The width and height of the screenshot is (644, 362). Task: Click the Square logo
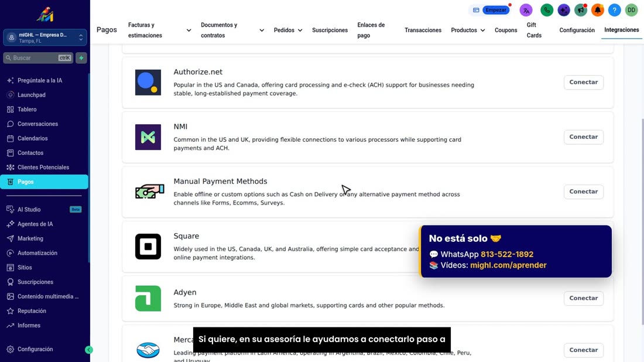[x=148, y=247]
